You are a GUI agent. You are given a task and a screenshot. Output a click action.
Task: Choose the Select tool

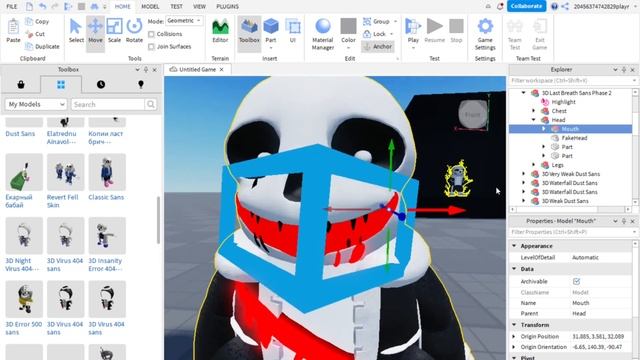76,31
